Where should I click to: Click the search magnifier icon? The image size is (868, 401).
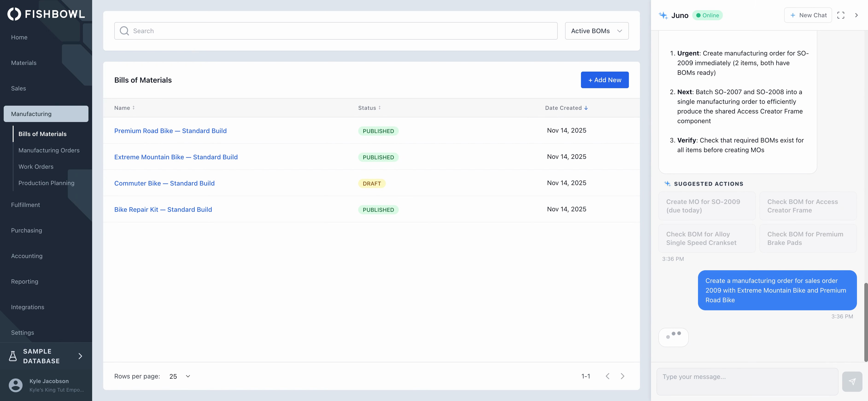tap(124, 31)
